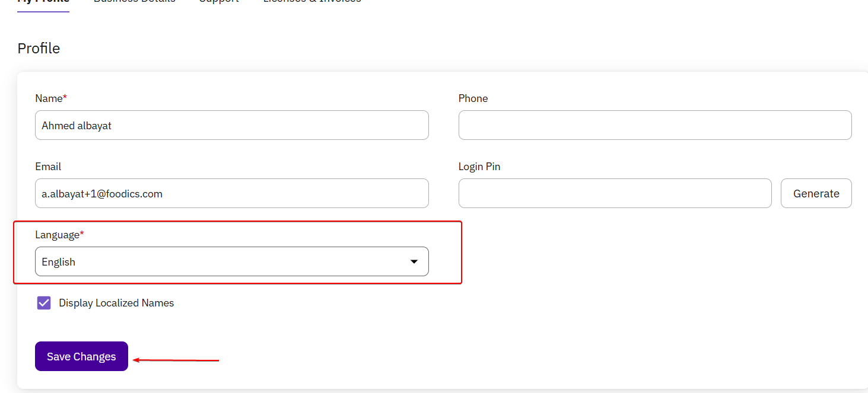Focus the empty Phone field
This screenshot has height=393, width=868.
654,125
